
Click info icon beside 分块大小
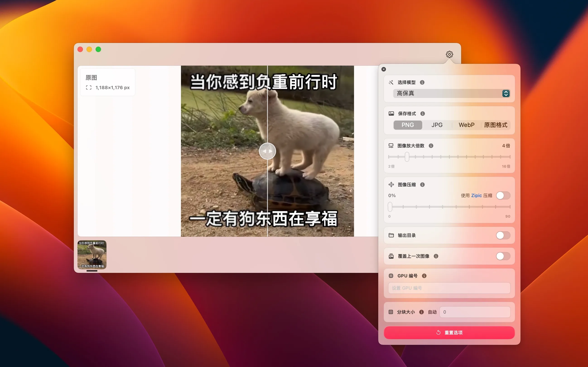pyautogui.click(x=422, y=312)
